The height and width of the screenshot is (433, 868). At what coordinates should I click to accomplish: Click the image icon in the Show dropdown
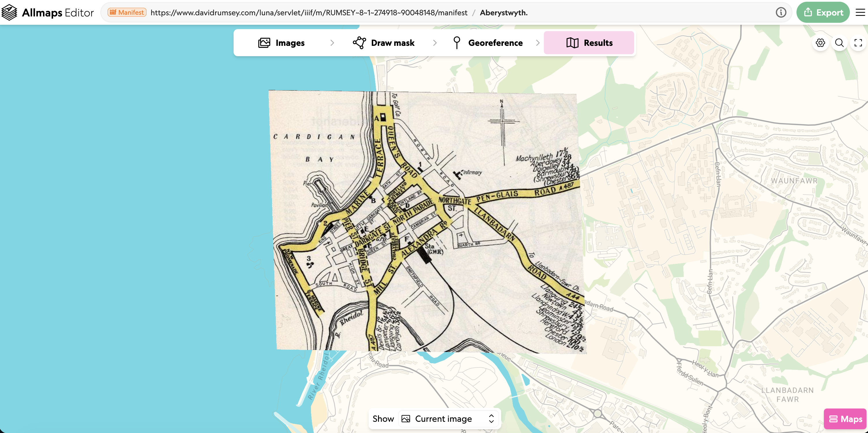406,419
